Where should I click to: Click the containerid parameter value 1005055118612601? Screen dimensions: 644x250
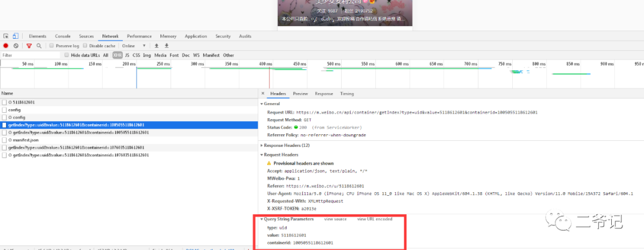[x=312, y=243]
